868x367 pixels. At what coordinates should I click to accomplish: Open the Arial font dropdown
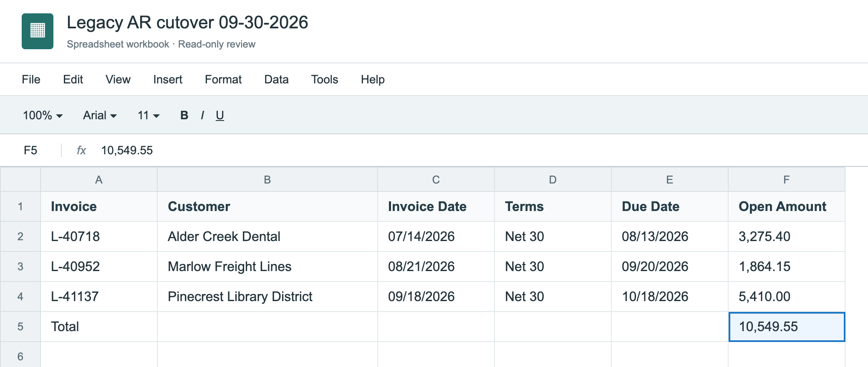[100, 115]
